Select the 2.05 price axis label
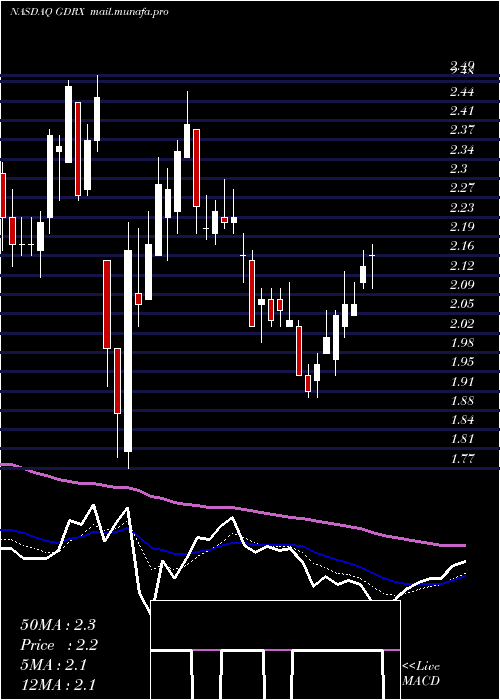This screenshot has height=700, width=500. [462, 304]
